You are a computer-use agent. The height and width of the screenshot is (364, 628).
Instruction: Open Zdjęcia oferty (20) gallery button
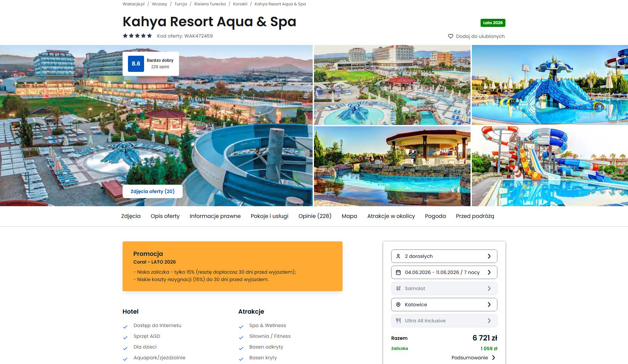[x=152, y=191]
